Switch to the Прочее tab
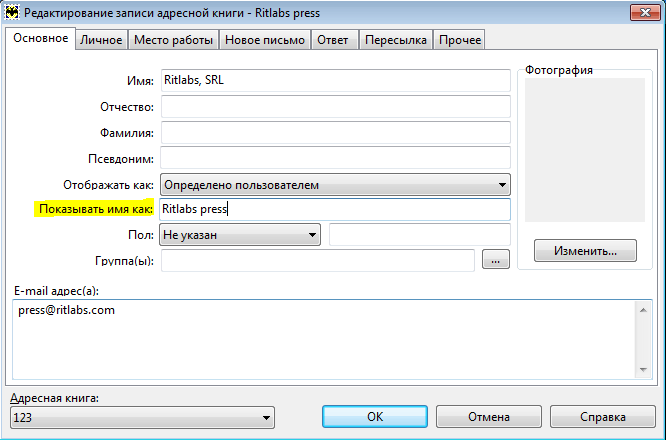Screen dimensions: 666x440 pyautogui.click(x=460, y=40)
